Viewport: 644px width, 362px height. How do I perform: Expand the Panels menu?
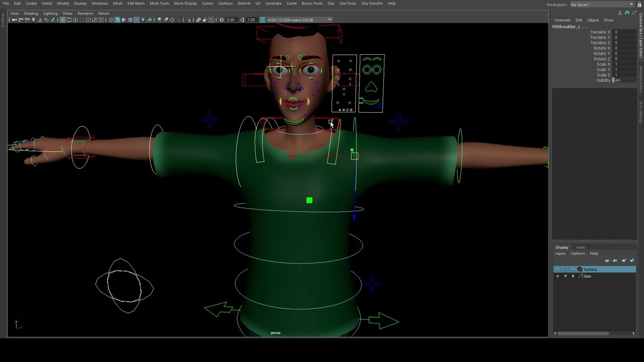point(104,14)
